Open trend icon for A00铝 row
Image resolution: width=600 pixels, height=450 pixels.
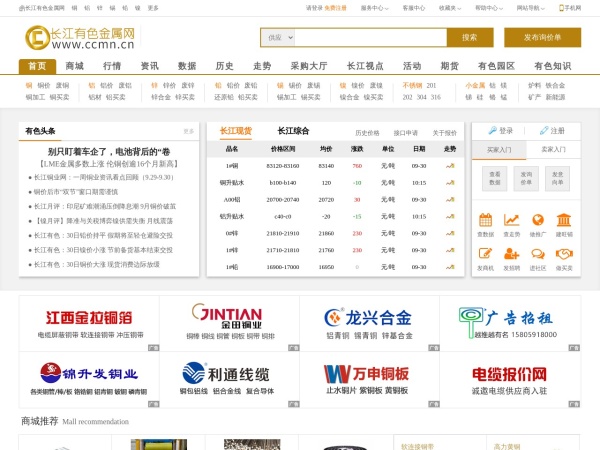tap(450, 200)
